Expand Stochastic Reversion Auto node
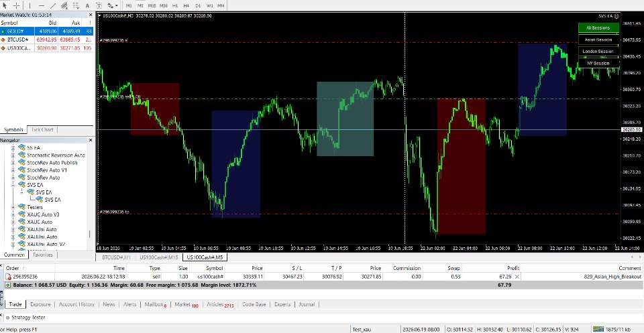The width and height of the screenshot is (644, 333). (13, 155)
